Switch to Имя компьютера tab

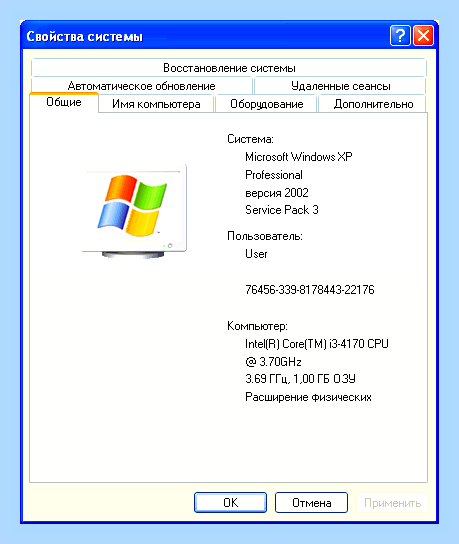pos(156,104)
